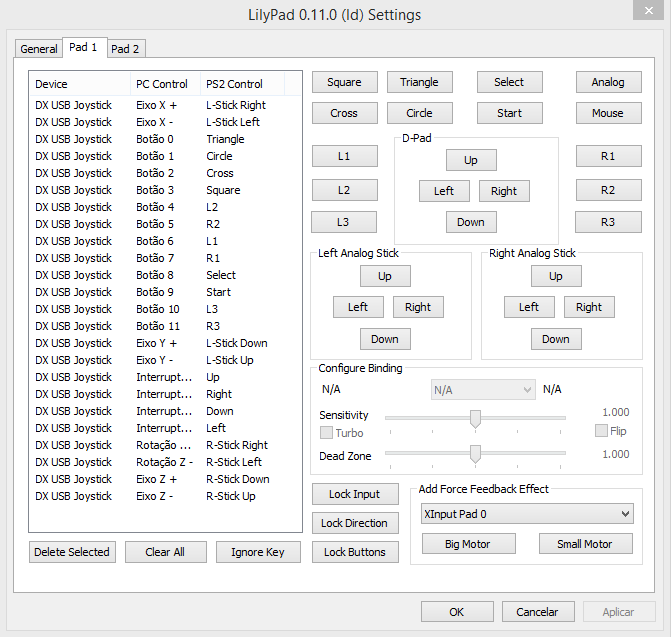Screen dimensions: 671x637
Task: Click the Select binding button
Action: click(x=509, y=82)
